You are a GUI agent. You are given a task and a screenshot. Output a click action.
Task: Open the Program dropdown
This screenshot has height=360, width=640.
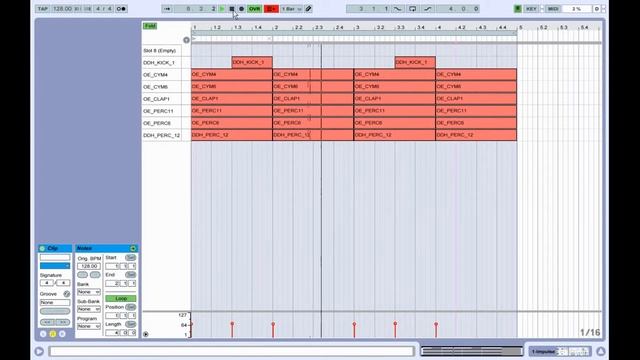[x=89, y=326]
